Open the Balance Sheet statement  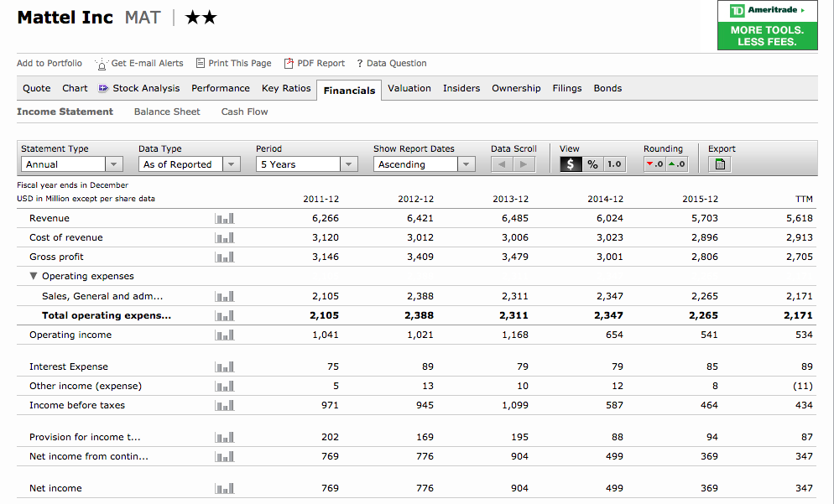(x=167, y=112)
